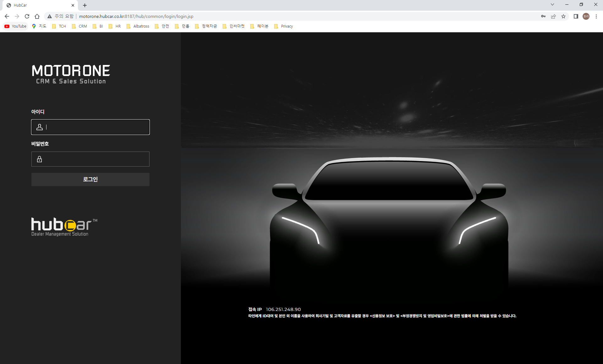Open the Chrome profile avatar

coord(586,16)
